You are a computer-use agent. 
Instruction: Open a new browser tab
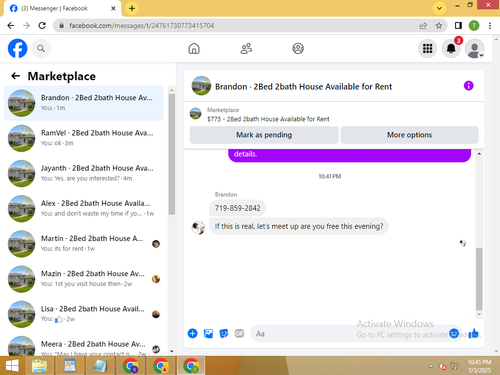(x=132, y=8)
